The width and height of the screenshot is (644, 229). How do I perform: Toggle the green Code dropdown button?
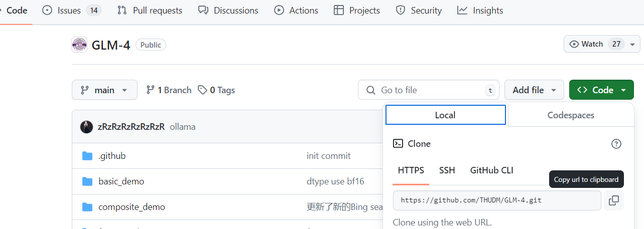tap(601, 90)
